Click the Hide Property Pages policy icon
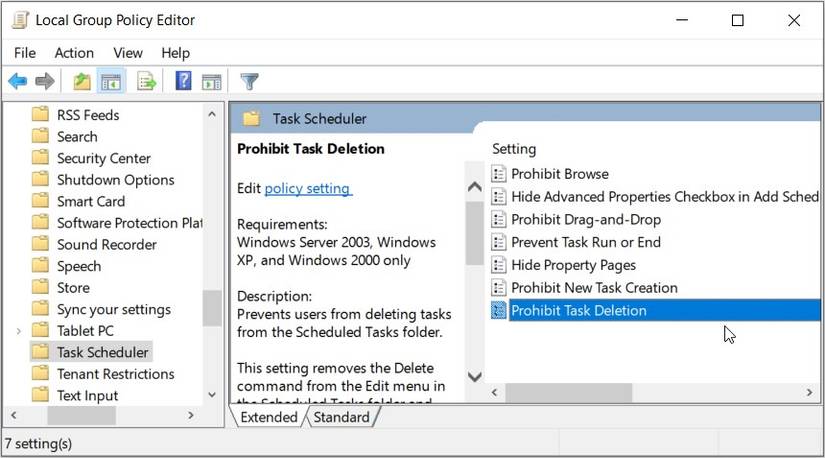The image size is (825, 458). (x=498, y=265)
